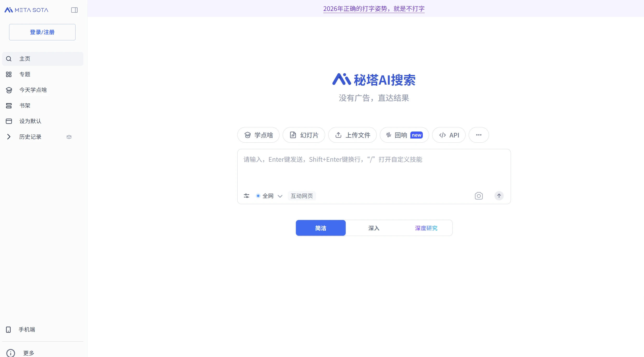Collapse the sidebar with panel toggle
This screenshot has width=644, height=357.
point(74,10)
